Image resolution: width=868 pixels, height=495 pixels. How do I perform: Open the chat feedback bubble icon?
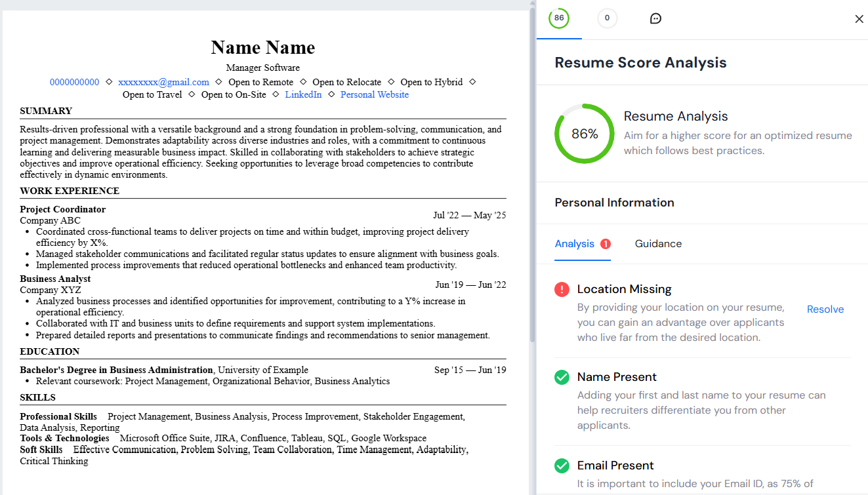click(655, 18)
